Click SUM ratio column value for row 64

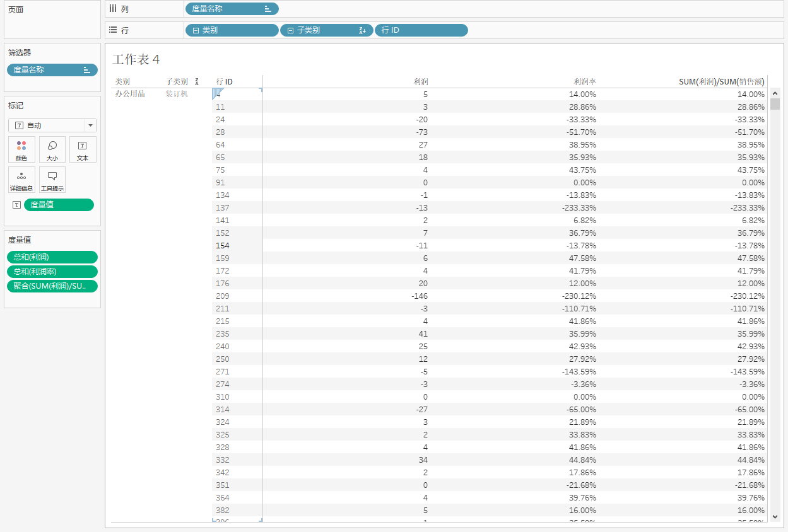pos(751,145)
